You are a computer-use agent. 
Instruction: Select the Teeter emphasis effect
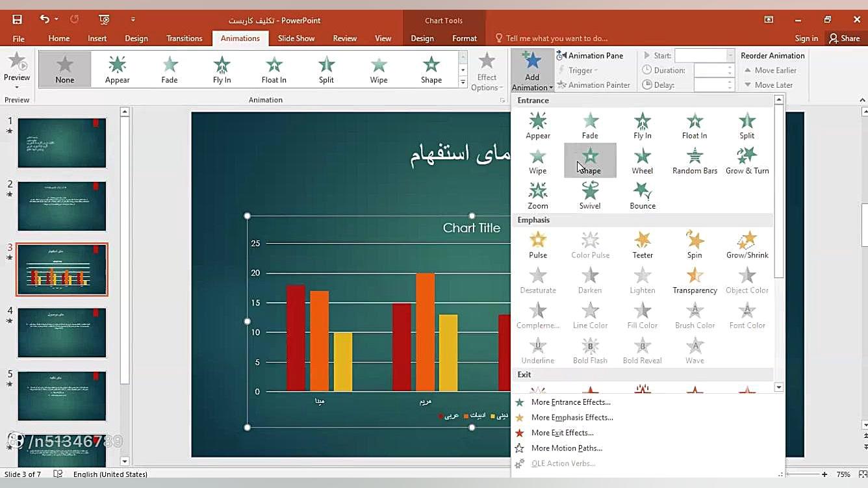pyautogui.click(x=643, y=245)
